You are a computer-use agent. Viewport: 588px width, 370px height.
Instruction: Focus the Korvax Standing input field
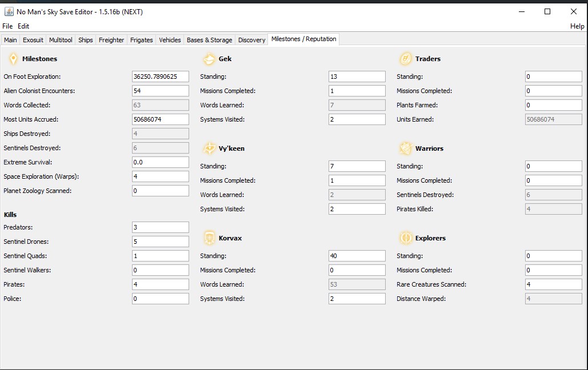click(x=357, y=256)
